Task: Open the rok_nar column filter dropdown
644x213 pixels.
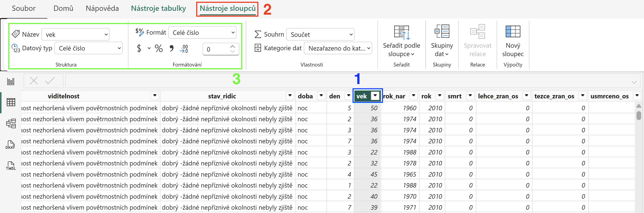Action: tap(413, 95)
